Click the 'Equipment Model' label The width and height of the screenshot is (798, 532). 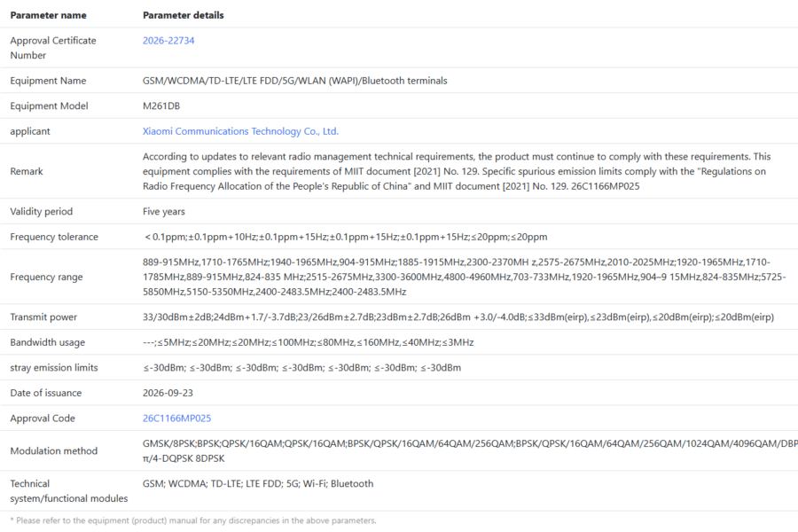point(50,106)
